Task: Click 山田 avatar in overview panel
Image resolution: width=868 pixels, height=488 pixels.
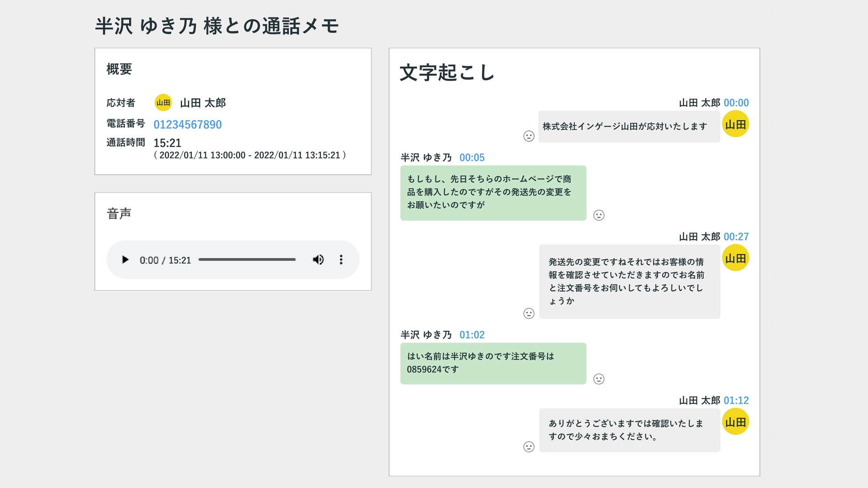Action: pos(163,103)
